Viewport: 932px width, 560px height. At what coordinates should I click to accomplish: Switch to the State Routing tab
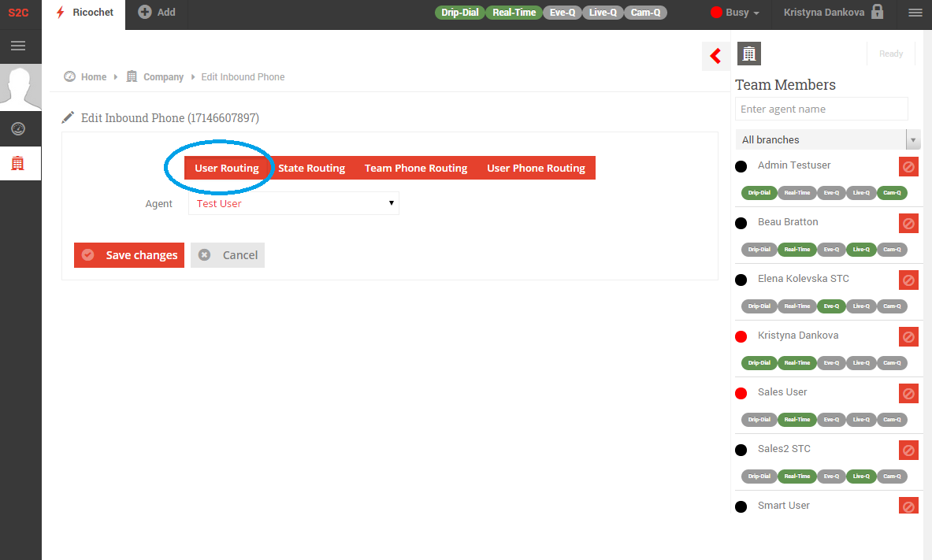311,168
